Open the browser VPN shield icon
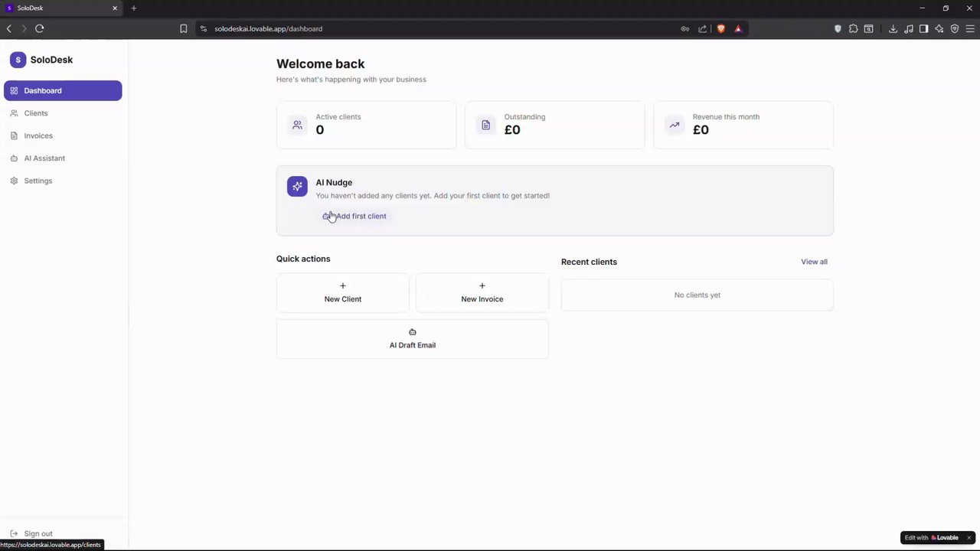Viewport: 980px width, 551px height. [x=955, y=28]
